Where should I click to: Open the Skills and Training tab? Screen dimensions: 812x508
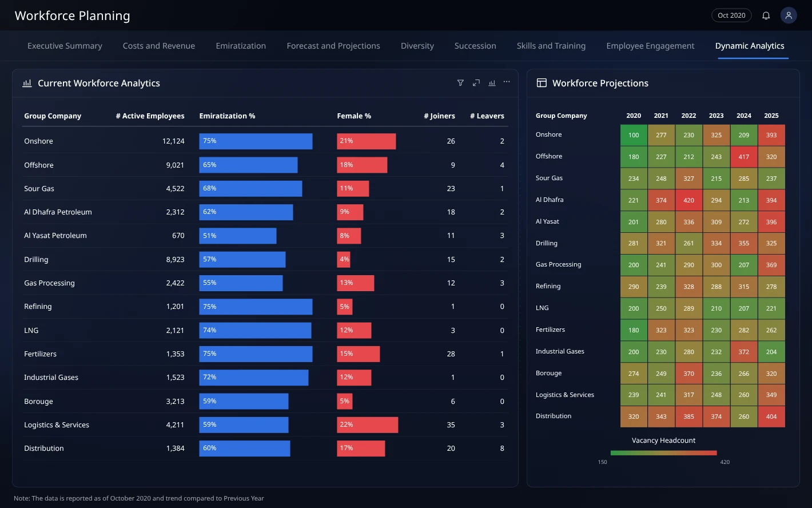point(551,46)
